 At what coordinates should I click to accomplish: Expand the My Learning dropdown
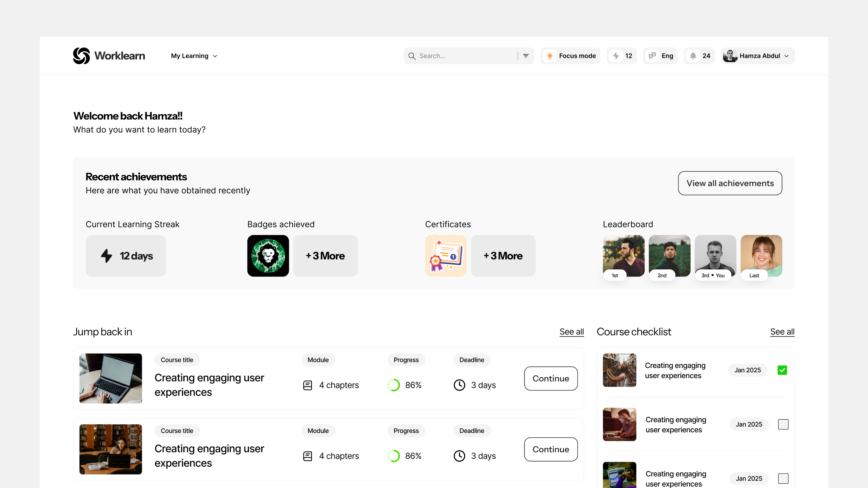(194, 56)
